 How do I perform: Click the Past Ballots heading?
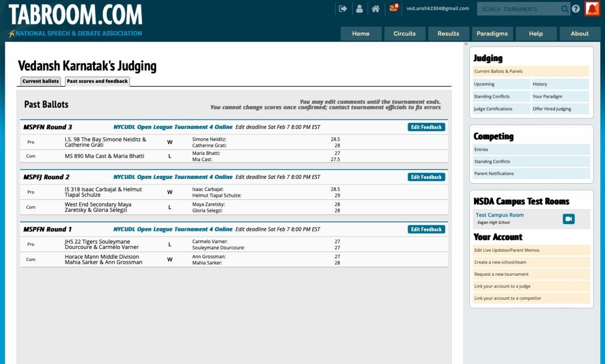tap(46, 104)
